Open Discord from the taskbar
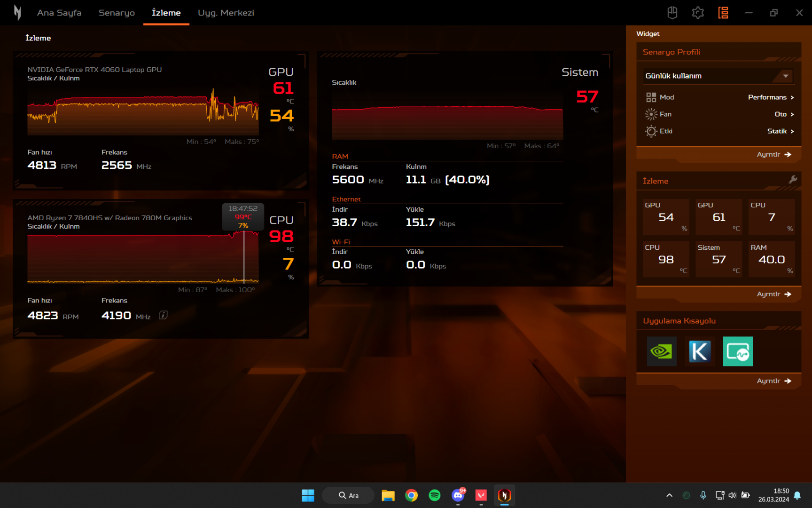812x508 pixels. tap(458, 495)
